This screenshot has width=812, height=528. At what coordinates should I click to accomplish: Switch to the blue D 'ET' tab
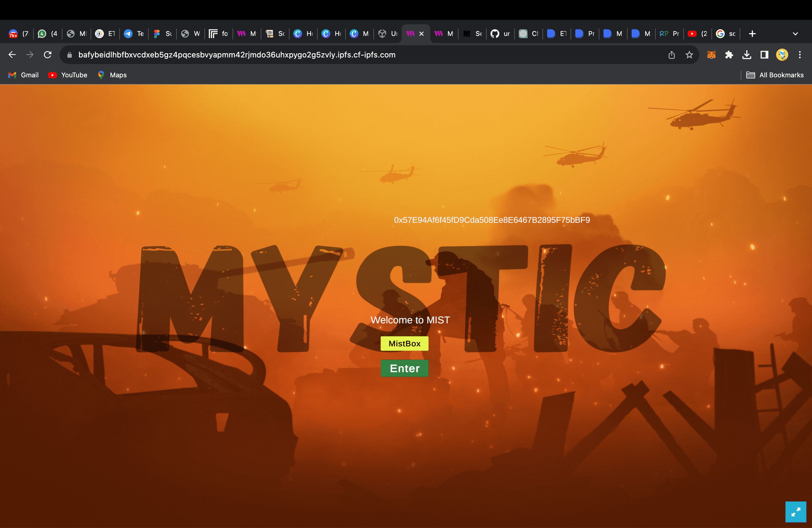[557, 34]
